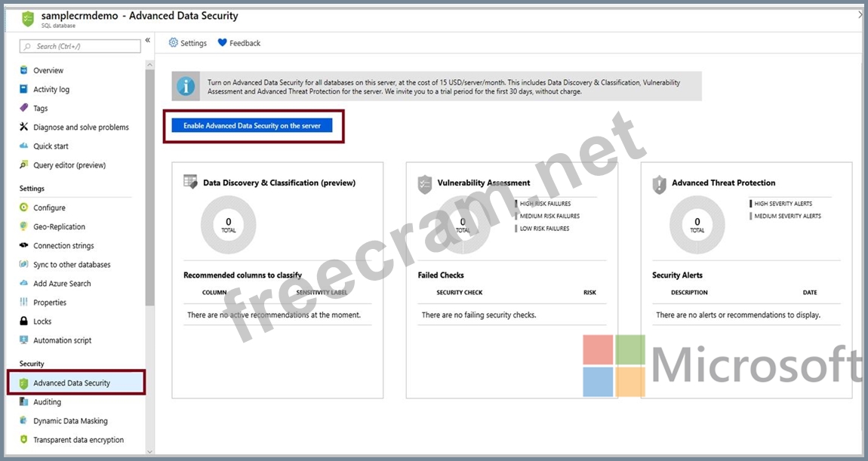Click the "SENSITIVITY LABEL" table header
This screenshot has width=868, height=461.
click(322, 292)
